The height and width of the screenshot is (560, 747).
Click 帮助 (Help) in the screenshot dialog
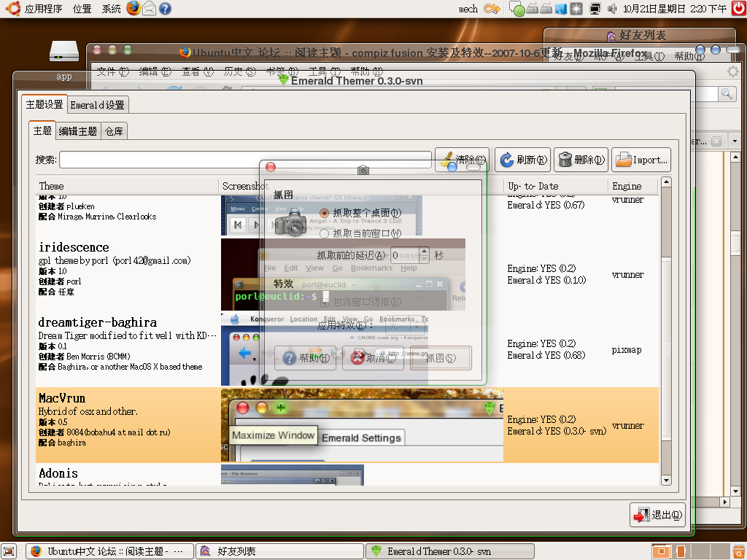point(306,358)
